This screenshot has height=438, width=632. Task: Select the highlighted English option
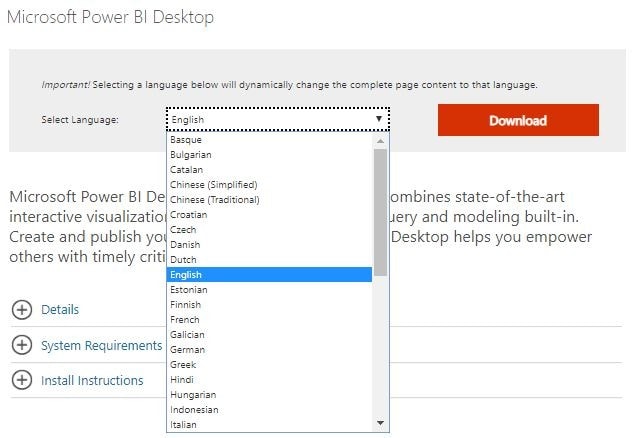point(269,274)
